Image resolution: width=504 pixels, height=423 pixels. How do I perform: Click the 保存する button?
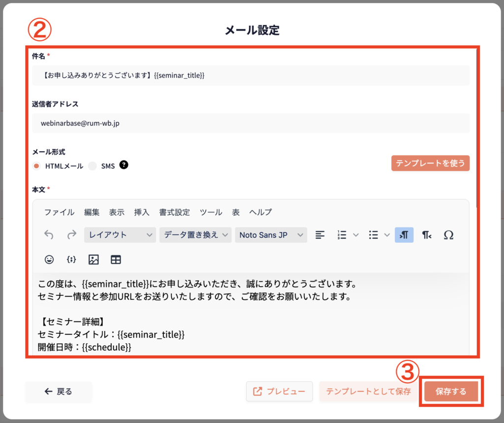click(451, 391)
